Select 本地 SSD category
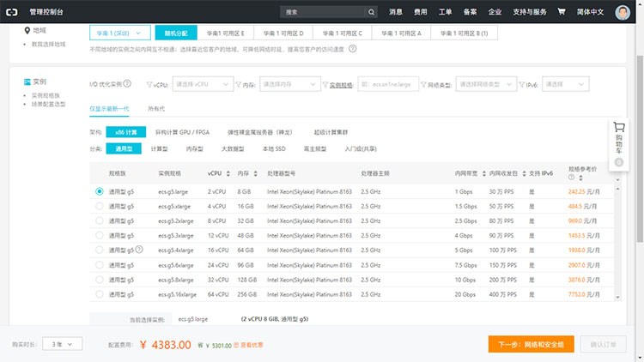Viewport: 644px width, 362px height. pyautogui.click(x=274, y=148)
